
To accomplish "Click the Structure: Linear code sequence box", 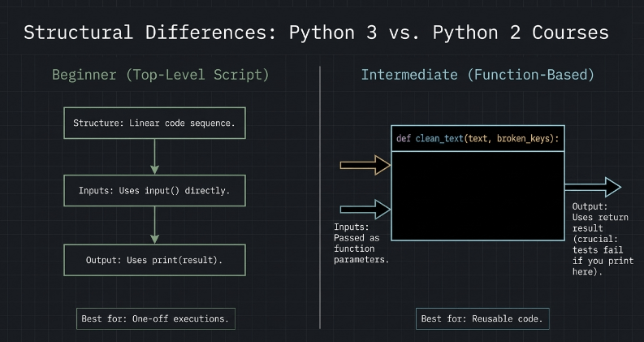I will point(154,123).
